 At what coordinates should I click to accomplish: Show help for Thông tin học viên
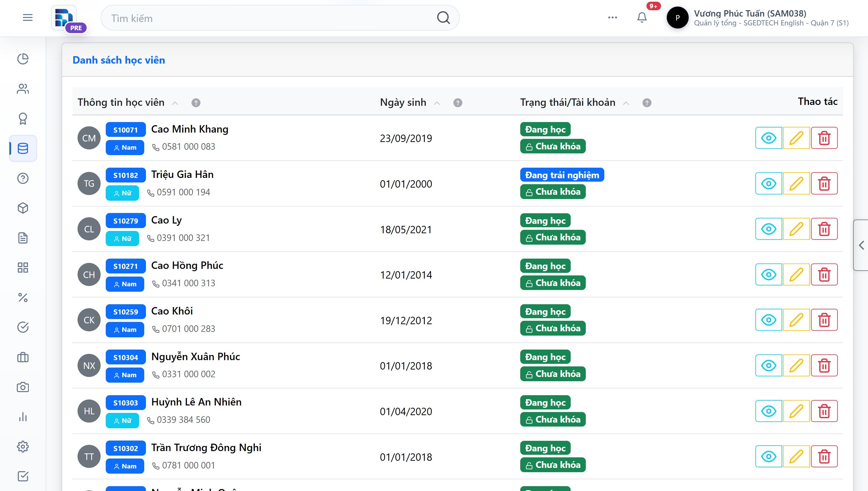(196, 103)
